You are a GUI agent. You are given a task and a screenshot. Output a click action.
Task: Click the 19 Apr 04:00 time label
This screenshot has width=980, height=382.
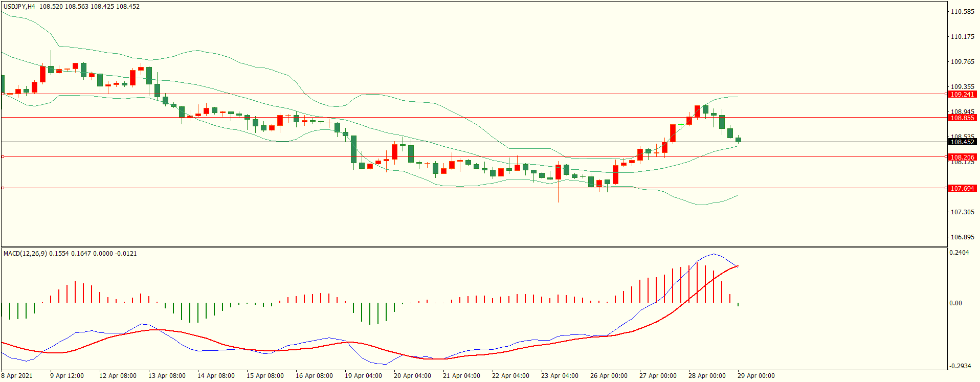pyautogui.click(x=363, y=376)
